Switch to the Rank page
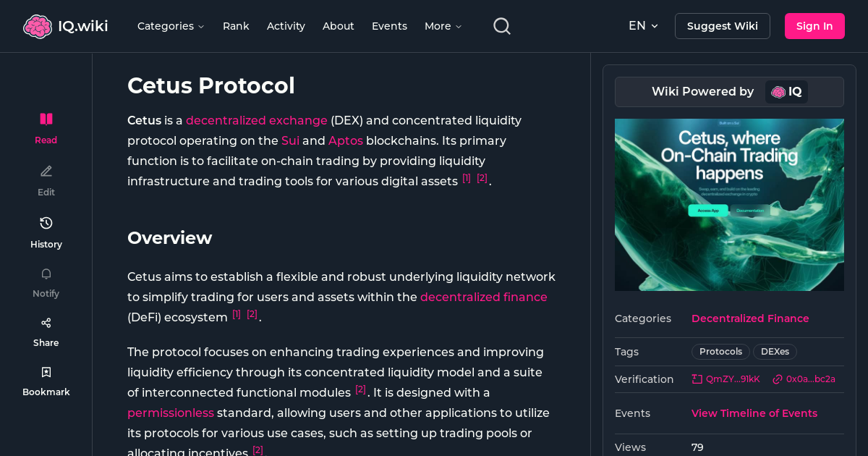868x456 pixels. [236, 26]
